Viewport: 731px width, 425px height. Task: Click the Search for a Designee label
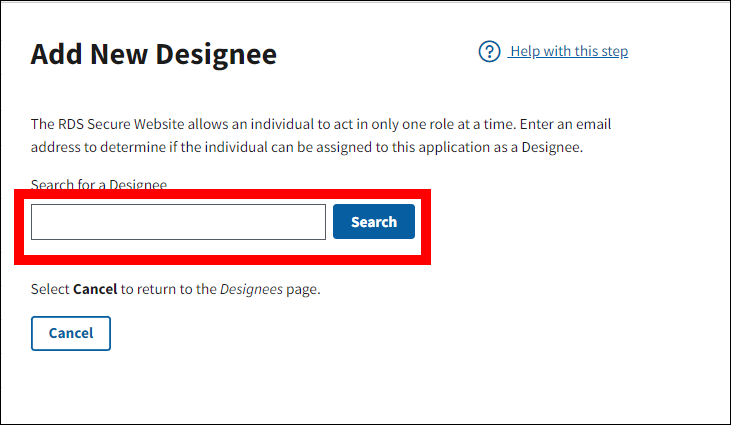99,184
